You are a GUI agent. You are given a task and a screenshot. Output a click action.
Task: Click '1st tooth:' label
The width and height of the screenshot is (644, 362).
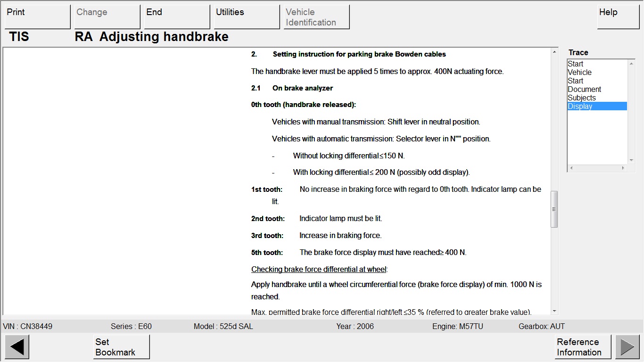tap(267, 189)
